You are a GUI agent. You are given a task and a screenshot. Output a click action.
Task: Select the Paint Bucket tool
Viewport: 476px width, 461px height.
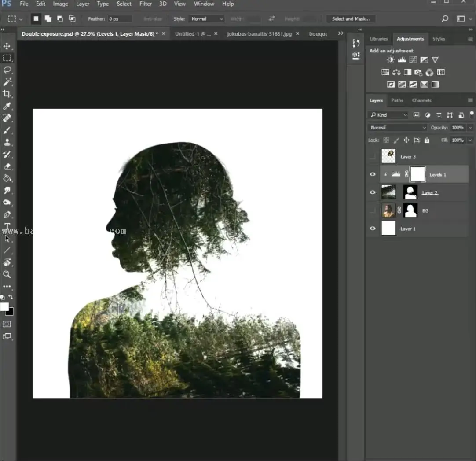pyautogui.click(x=7, y=178)
